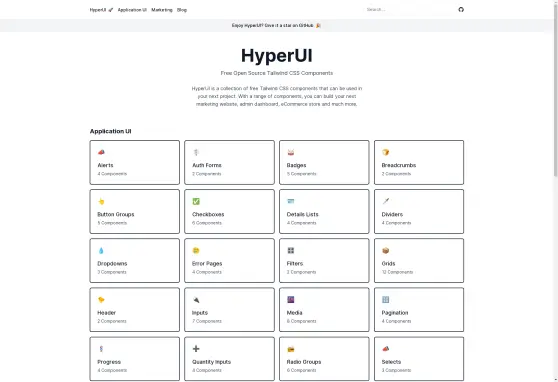The width and height of the screenshot is (558, 382).
Task: Open the Header card title
Action: point(106,313)
